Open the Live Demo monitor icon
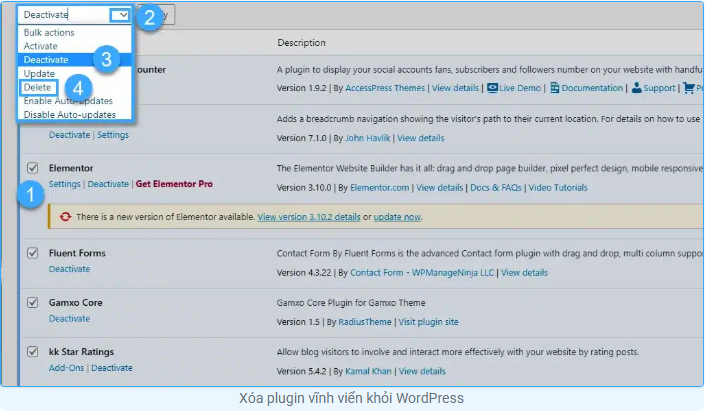 click(492, 88)
